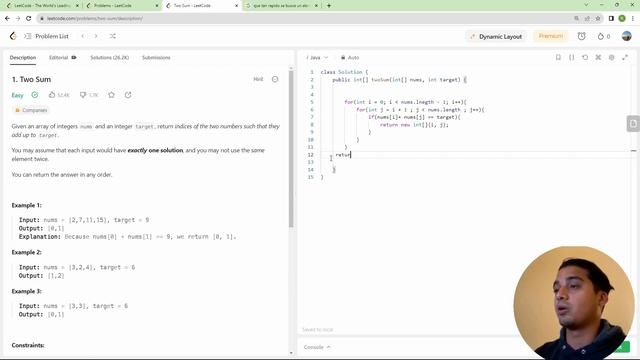Click the solved checkmark icon beside Easy
Screen dimensions: 640x360
(35, 95)
